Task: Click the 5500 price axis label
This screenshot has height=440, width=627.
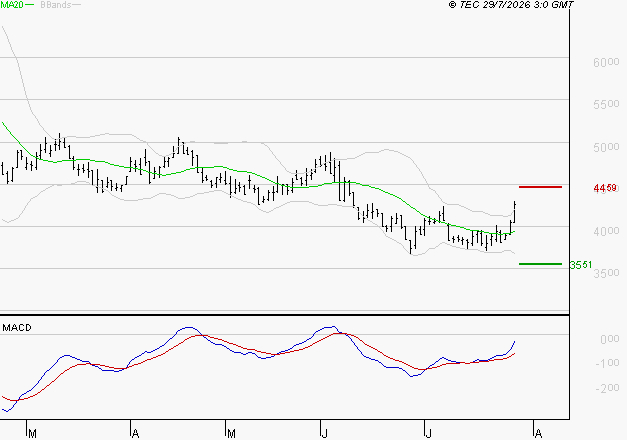Action: 606,104
